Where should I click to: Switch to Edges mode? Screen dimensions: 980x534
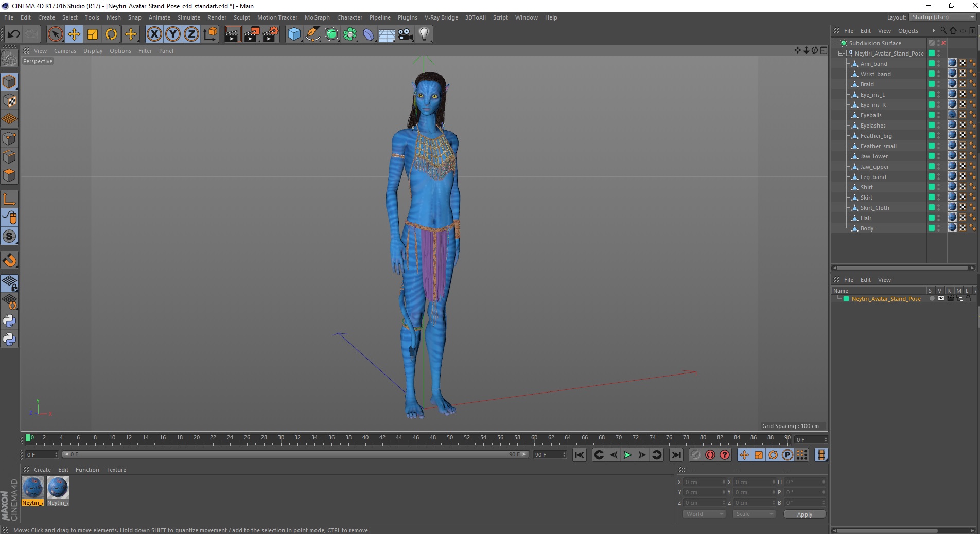[x=9, y=156]
